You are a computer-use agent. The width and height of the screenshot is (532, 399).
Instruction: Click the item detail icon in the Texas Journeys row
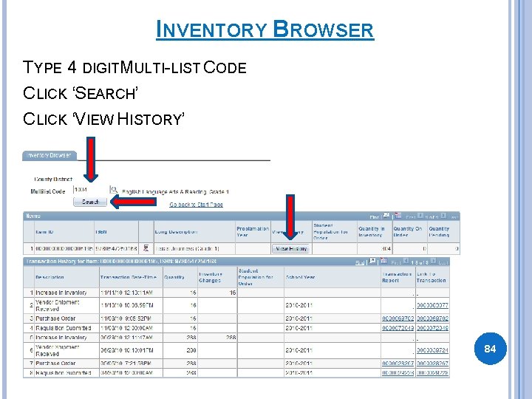[146, 248]
